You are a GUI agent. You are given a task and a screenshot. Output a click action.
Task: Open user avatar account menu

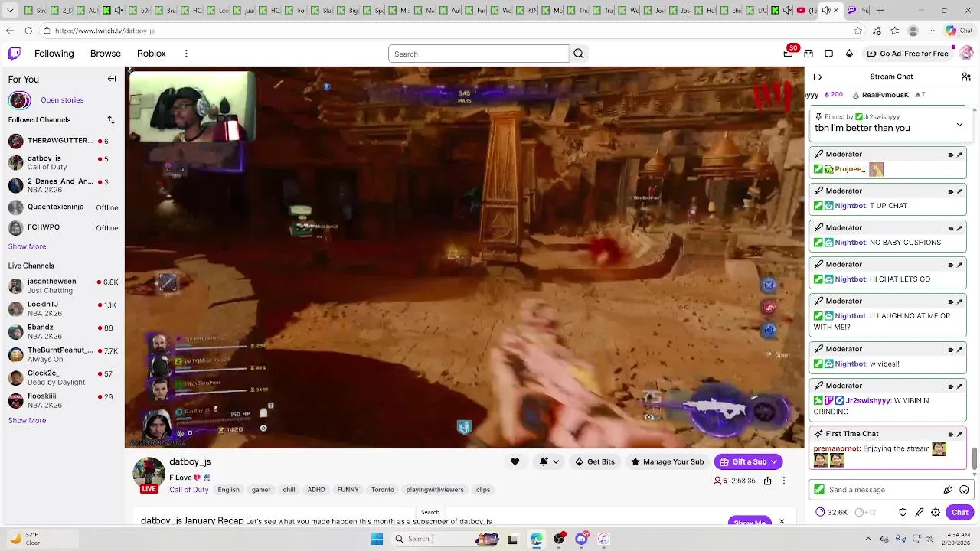click(x=965, y=54)
